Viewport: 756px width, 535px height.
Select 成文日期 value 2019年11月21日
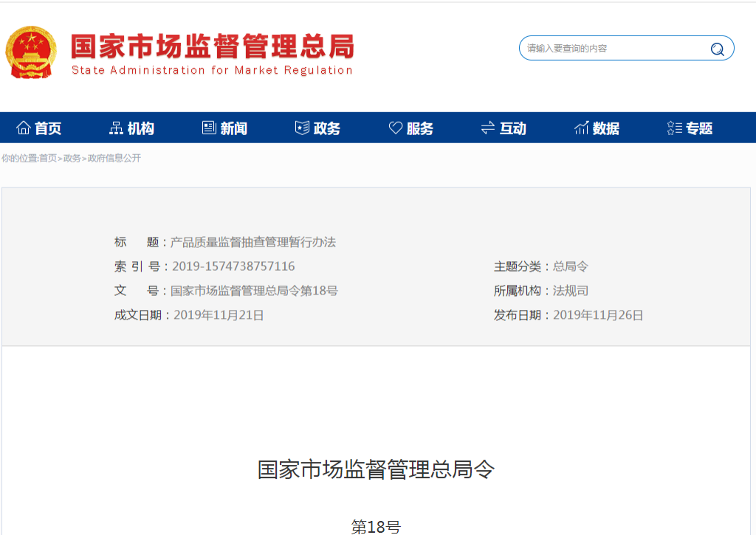219,315
